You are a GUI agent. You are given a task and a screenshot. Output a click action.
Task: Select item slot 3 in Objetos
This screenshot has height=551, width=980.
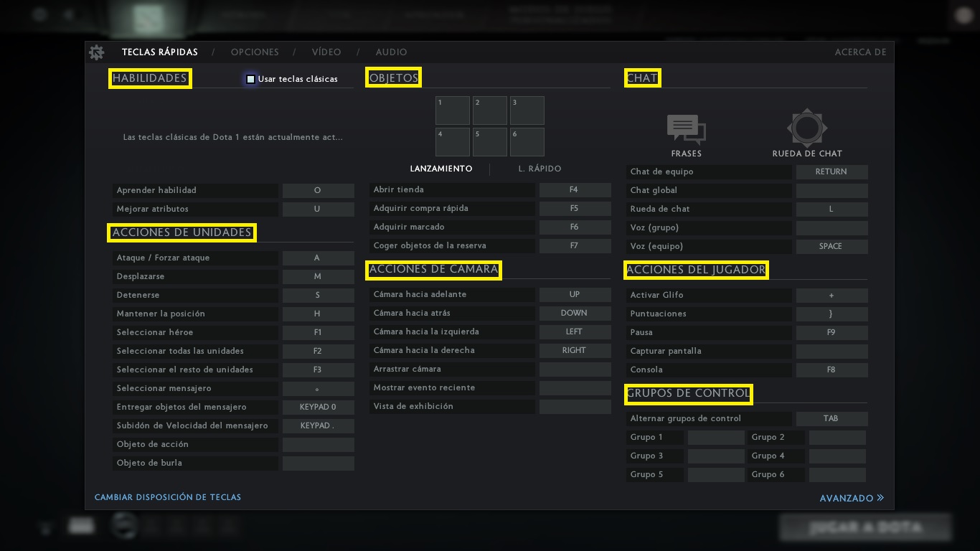527,110
